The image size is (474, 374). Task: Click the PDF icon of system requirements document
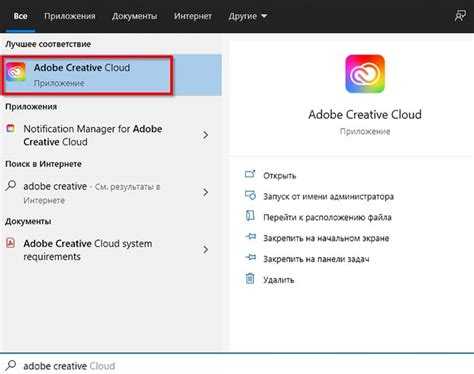[x=11, y=243]
